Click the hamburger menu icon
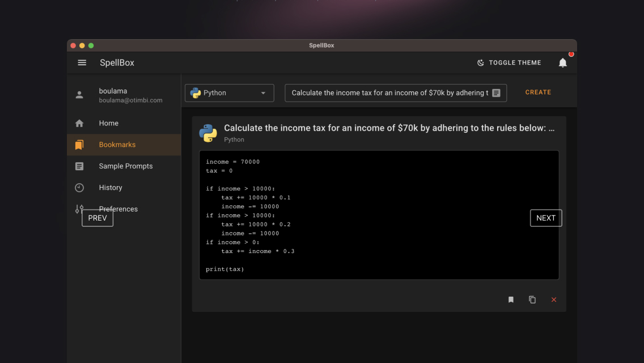 (82, 62)
